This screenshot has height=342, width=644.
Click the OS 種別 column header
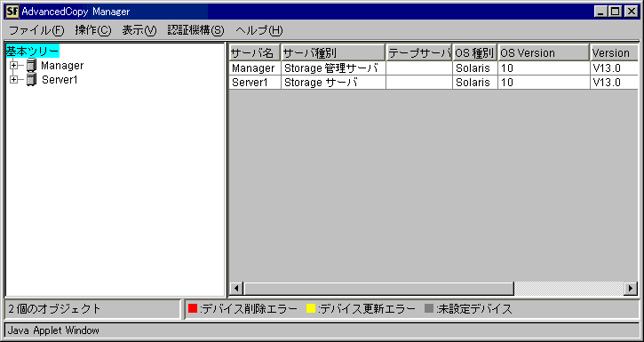(x=475, y=52)
